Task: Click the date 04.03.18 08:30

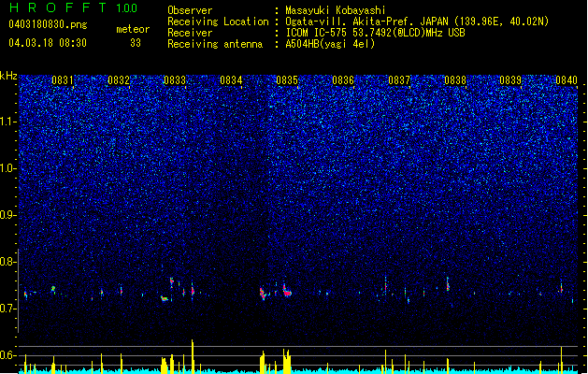Action: [48, 43]
